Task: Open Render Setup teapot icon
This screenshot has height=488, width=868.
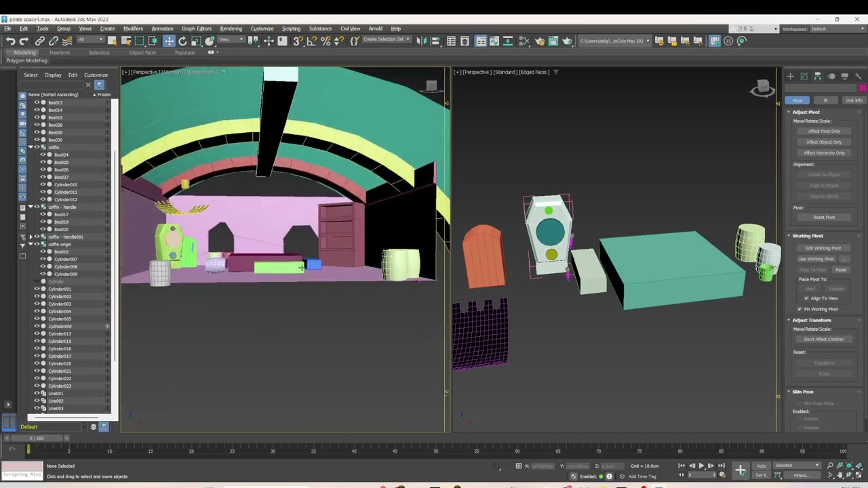Action: tap(540, 41)
